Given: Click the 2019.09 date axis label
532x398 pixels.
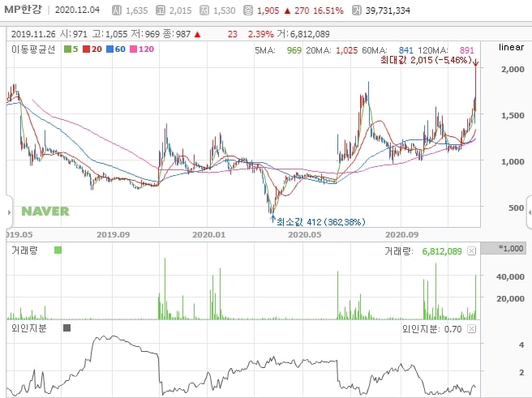Looking at the screenshot, I should pos(114,234).
